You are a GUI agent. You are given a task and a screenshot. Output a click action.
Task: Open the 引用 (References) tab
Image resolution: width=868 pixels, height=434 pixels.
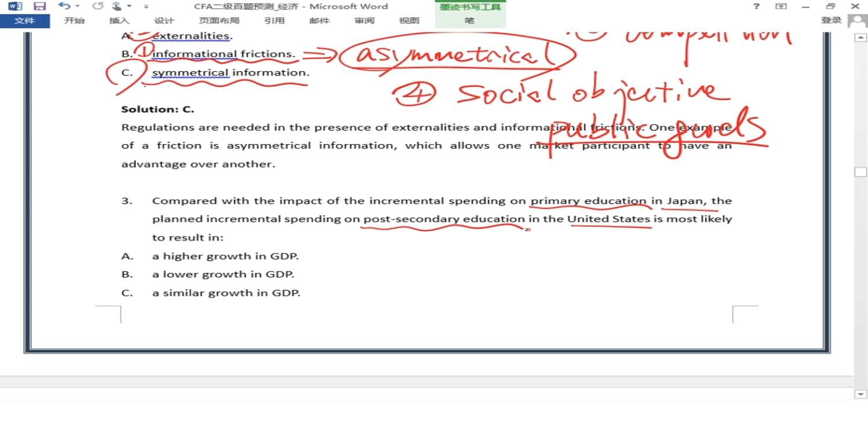pos(274,21)
